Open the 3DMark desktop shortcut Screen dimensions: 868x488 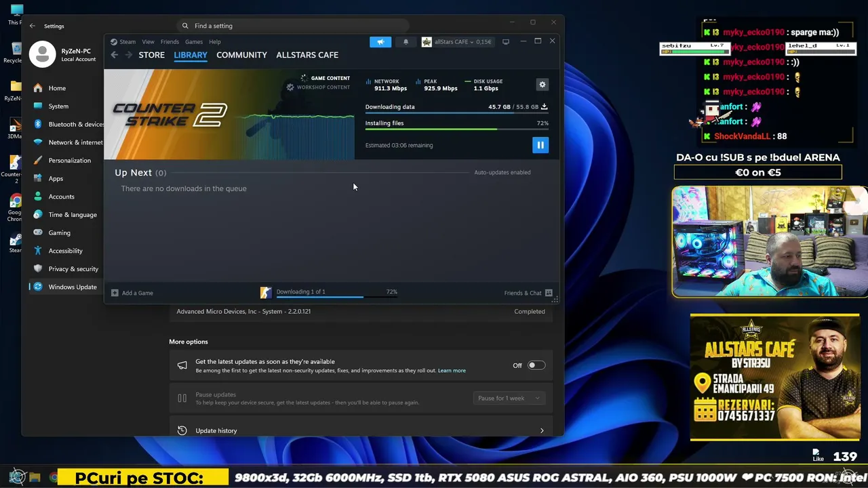point(14,129)
